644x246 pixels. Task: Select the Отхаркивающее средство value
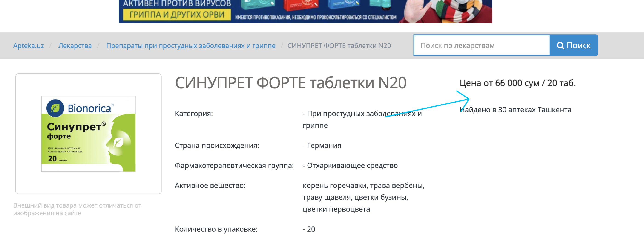point(350,165)
